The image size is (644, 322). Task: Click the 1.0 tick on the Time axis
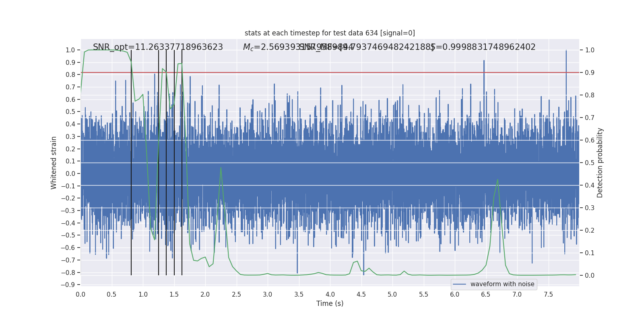[143, 294]
